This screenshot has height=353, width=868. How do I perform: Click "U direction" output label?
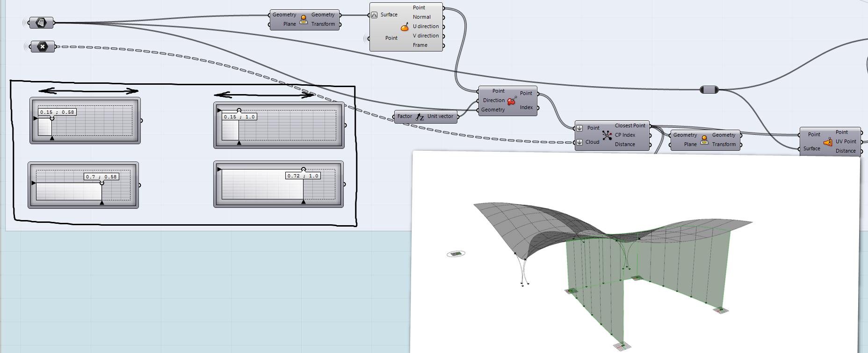426,27
